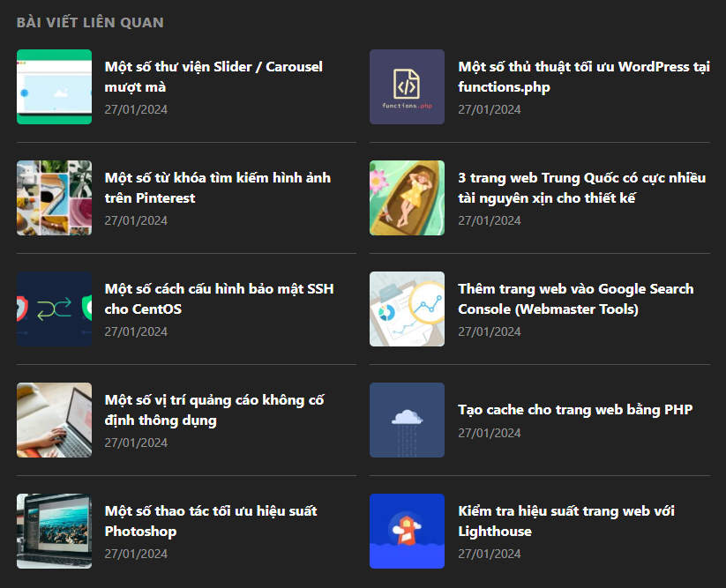
Task: Open 'Tạo cache cho trang web bằng PHP' link
Action: pos(575,410)
